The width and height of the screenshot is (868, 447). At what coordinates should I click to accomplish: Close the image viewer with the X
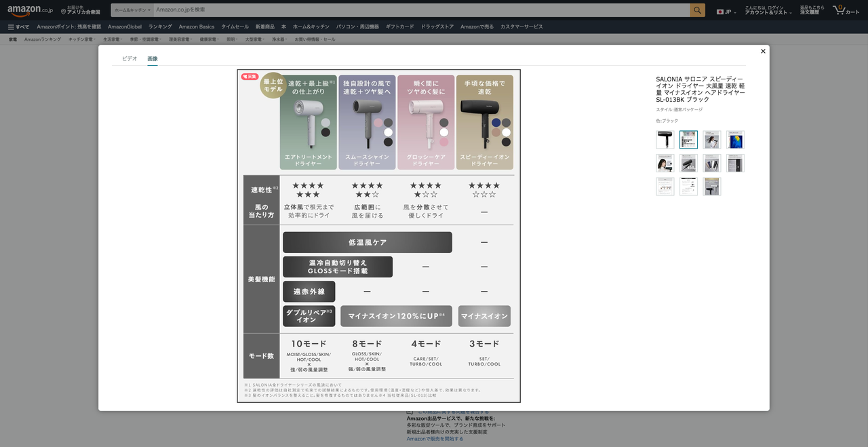(x=762, y=51)
